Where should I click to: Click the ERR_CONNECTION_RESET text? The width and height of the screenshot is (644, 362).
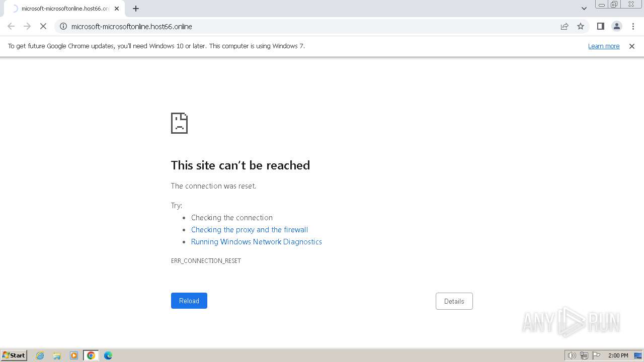pos(206,261)
